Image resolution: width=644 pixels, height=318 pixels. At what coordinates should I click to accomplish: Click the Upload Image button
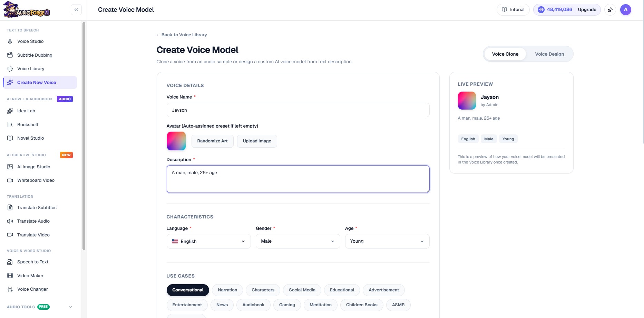coord(257,141)
